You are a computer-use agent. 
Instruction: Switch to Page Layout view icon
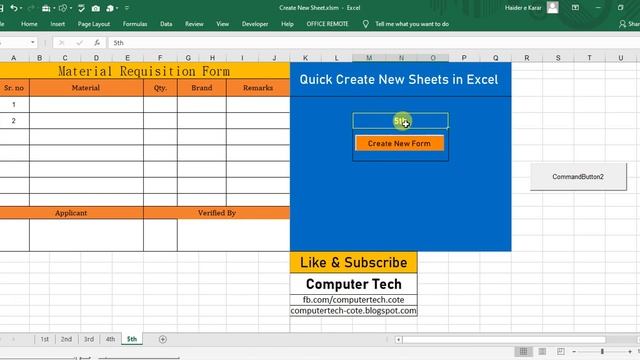pos(542,351)
